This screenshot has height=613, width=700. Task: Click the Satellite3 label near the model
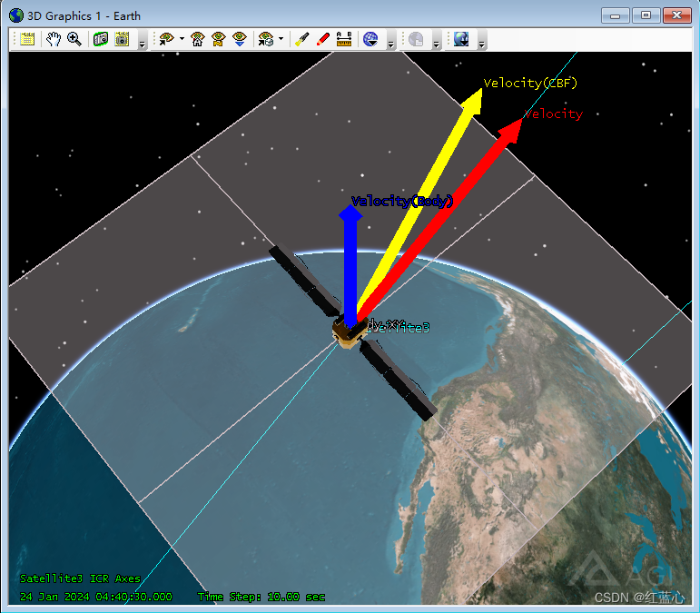pos(399,328)
